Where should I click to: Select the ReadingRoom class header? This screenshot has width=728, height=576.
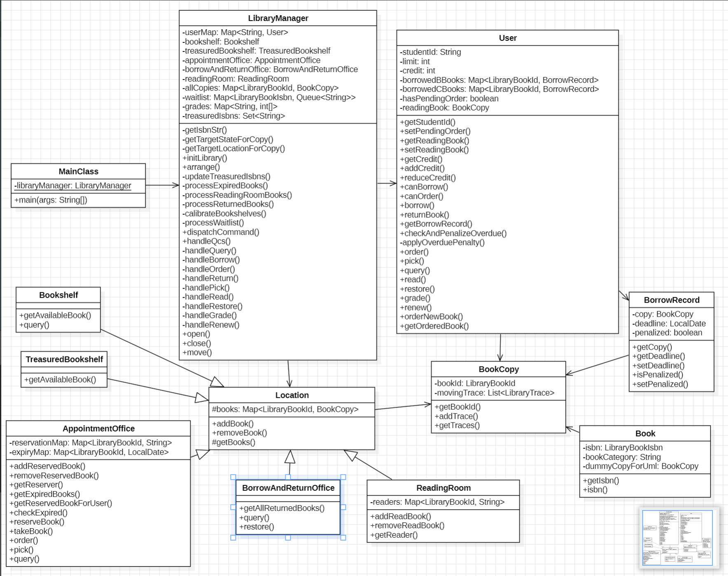[443, 487]
